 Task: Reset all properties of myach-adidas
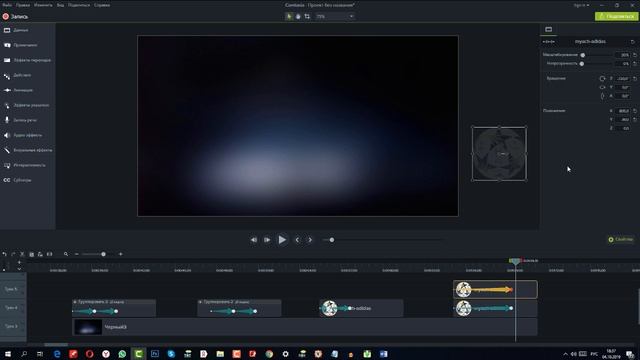(633, 42)
